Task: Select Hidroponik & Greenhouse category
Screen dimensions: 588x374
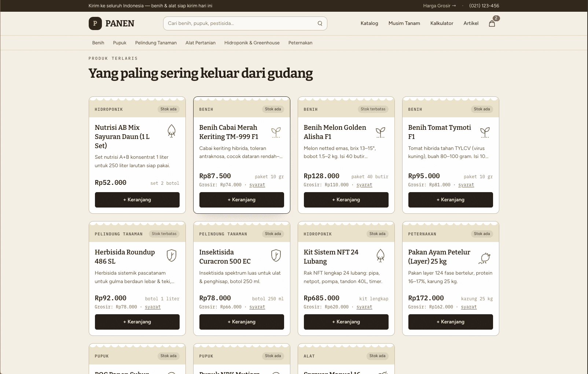Action: pyautogui.click(x=252, y=43)
